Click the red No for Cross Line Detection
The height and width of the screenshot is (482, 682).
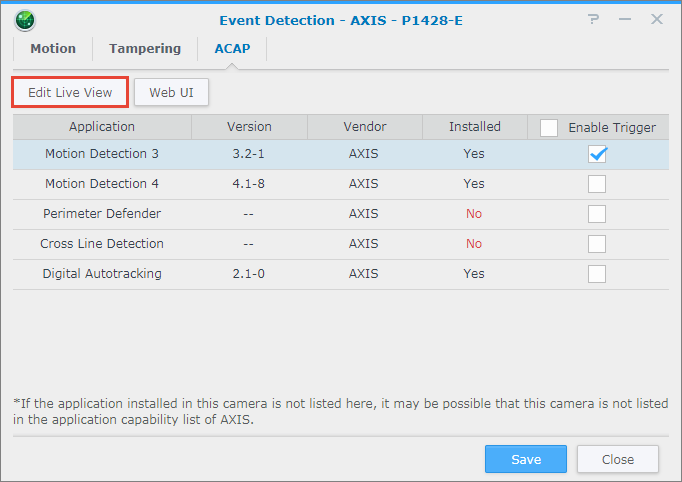pos(474,244)
